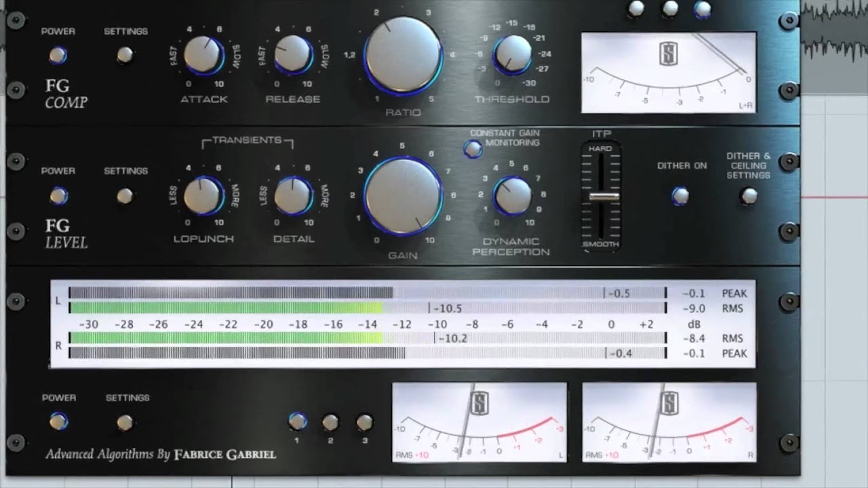Viewport: 868px width, 488px height.
Task: Select meter preset button 2
Action: tap(330, 423)
